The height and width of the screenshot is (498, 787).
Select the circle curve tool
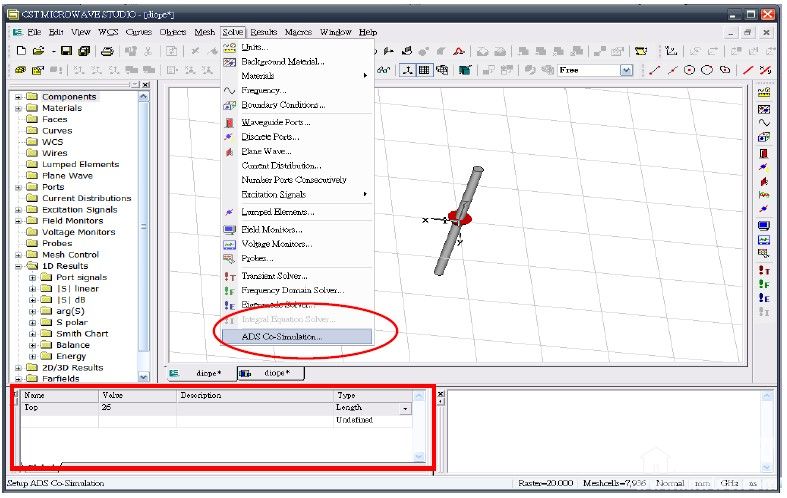(689, 70)
